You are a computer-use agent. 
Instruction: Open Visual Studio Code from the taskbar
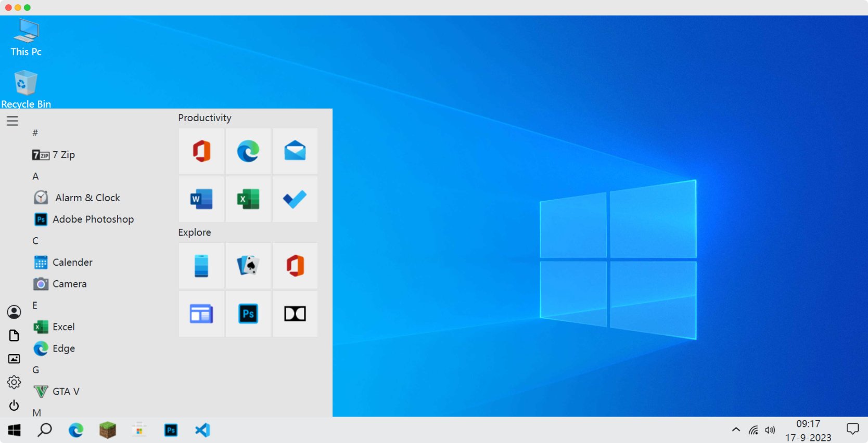[202, 430]
